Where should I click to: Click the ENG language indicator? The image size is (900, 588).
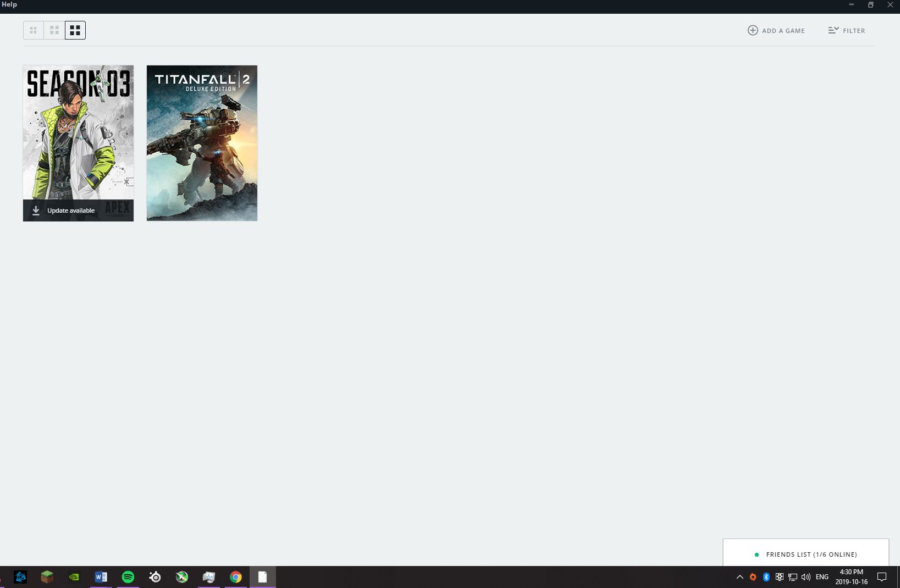(822, 577)
